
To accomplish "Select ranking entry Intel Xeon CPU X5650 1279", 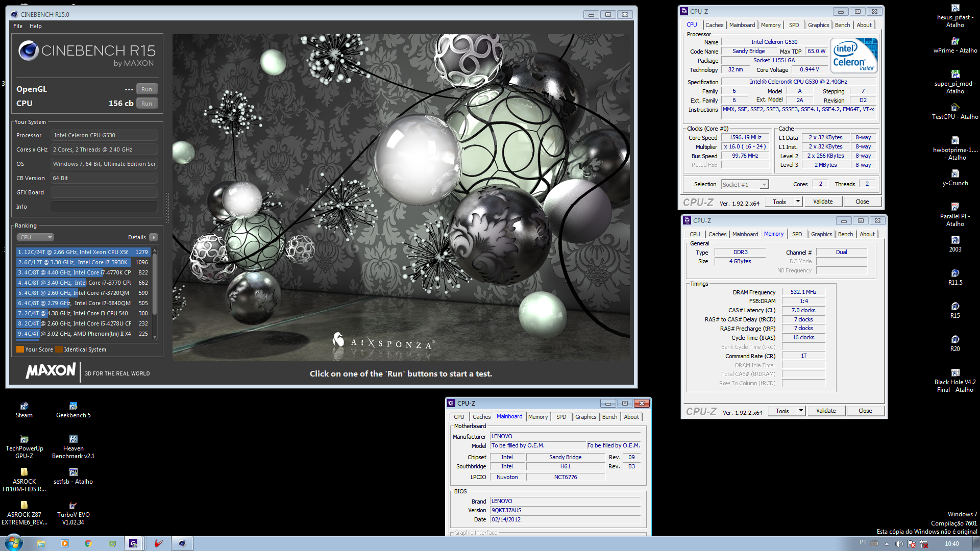I will (83, 252).
